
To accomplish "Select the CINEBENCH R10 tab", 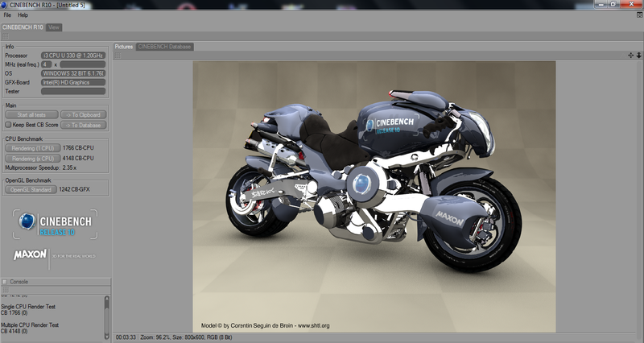I will click(x=23, y=27).
